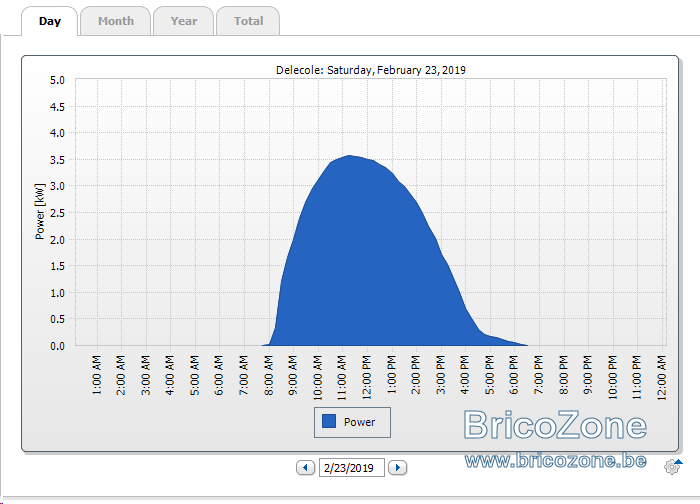Open the chart settings gear icon
700x504 pixels.
671,467
